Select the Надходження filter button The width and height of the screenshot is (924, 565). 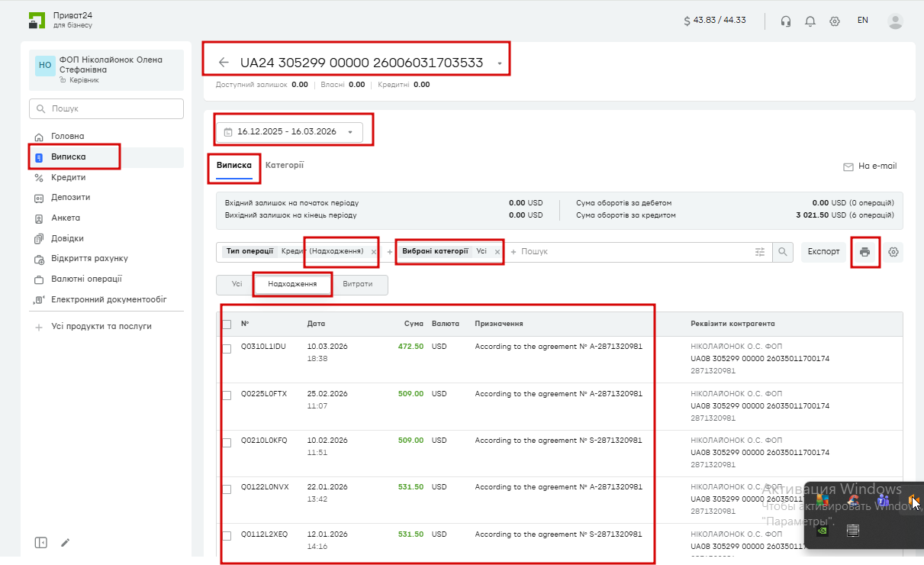tap(293, 284)
